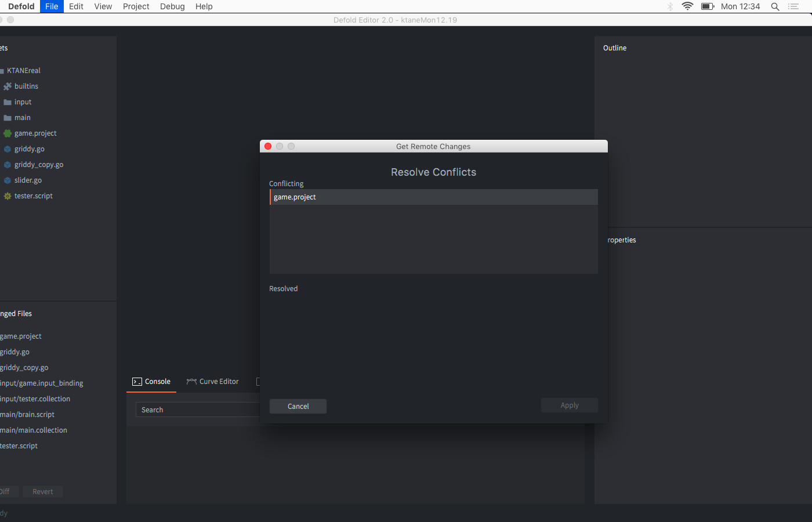Click the Outline panel header

coord(615,48)
